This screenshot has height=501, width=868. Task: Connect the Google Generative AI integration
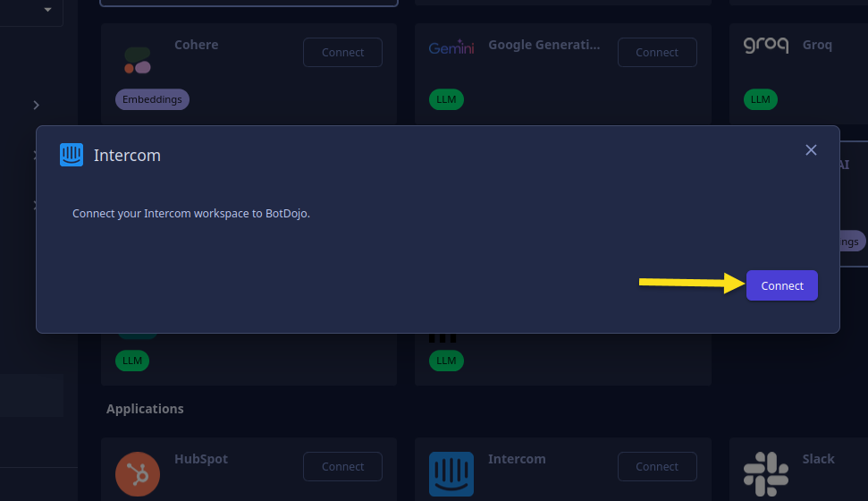(x=657, y=52)
